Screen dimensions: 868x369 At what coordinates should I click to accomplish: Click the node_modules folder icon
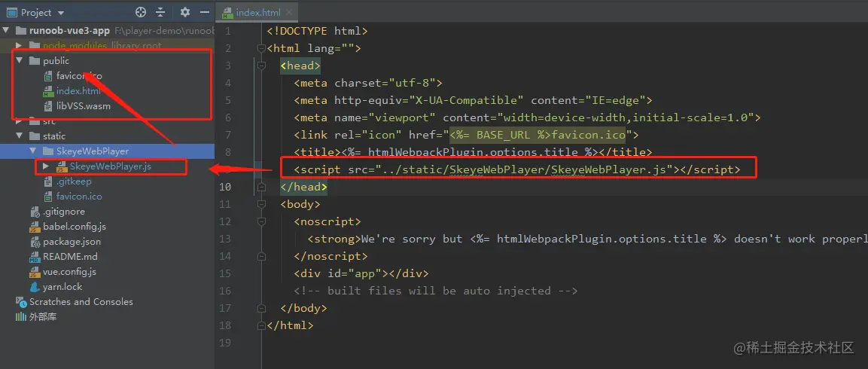(x=35, y=45)
